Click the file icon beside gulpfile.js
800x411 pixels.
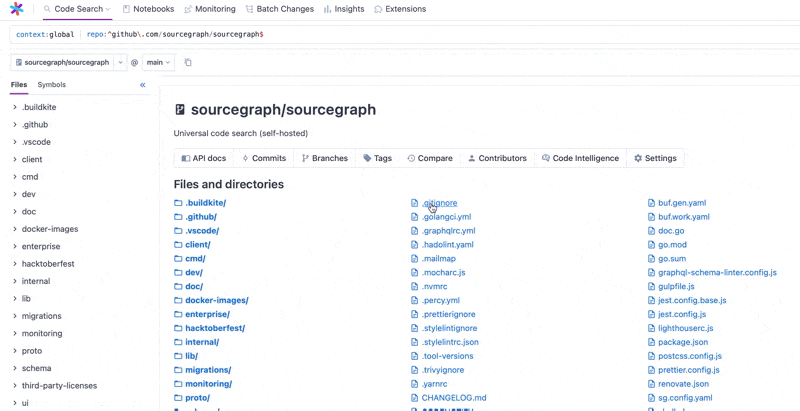click(x=651, y=287)
